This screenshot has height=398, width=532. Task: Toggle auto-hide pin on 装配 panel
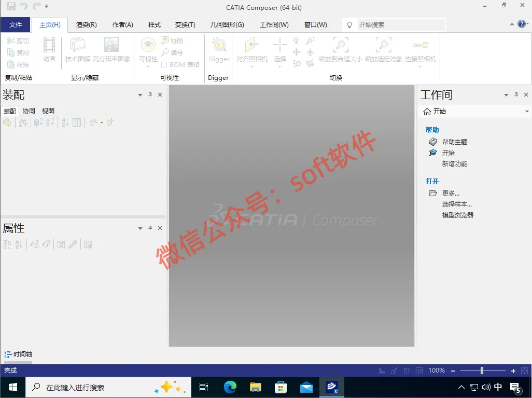coord(150,95)
